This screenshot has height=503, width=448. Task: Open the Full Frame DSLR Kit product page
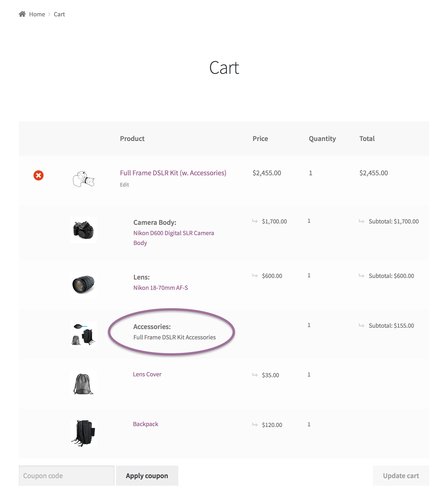[173, 173]
